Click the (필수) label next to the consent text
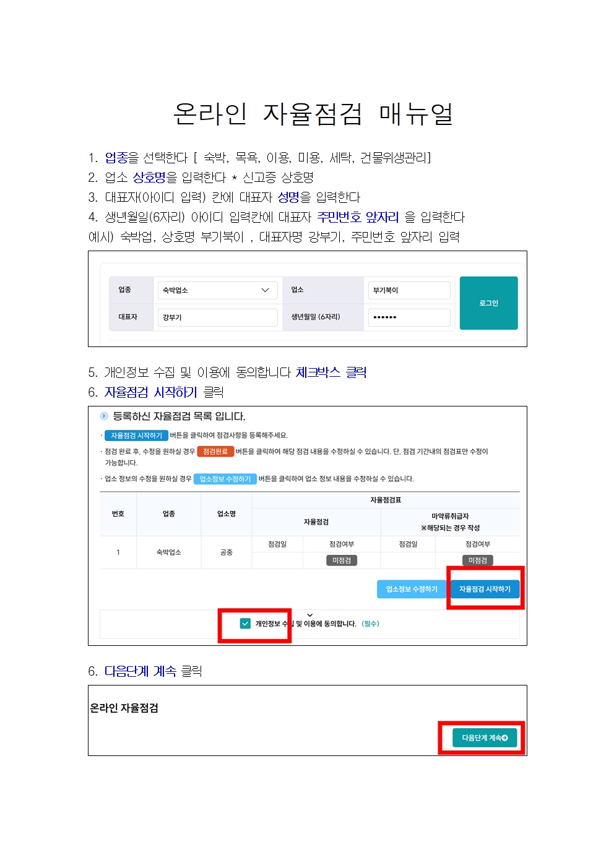 pos(371,624)
